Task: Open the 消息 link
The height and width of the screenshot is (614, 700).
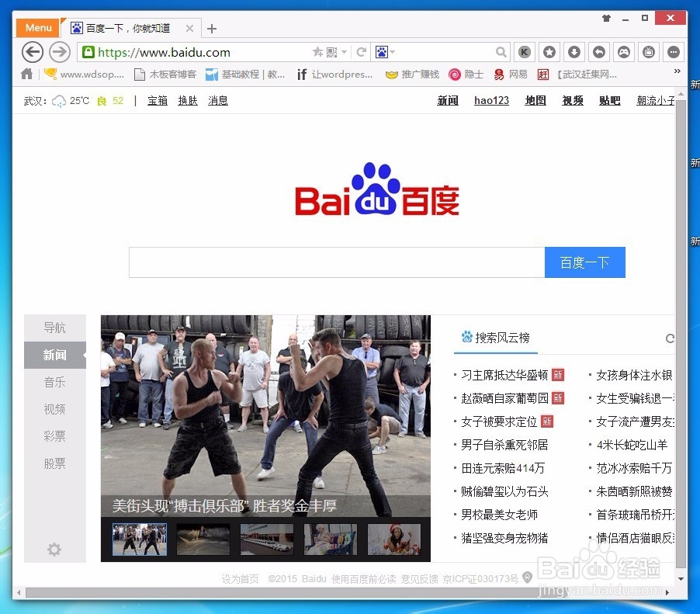Action: (218, 101)
